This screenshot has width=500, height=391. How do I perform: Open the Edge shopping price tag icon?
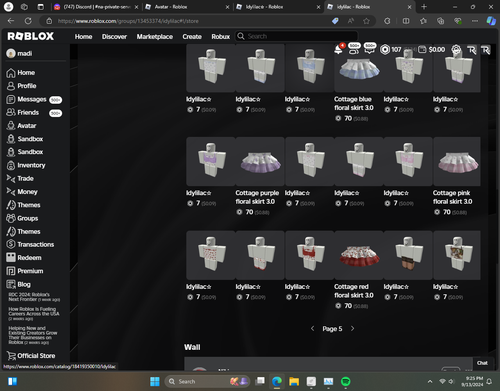point(335,21)
